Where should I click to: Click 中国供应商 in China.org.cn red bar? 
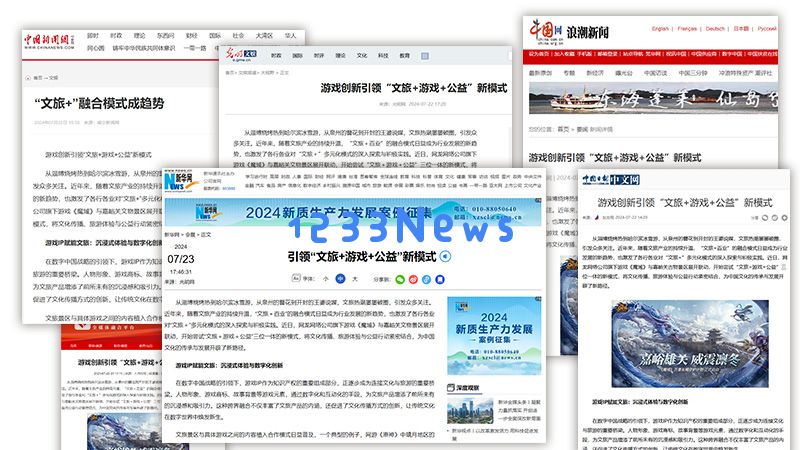coord(704,54)
